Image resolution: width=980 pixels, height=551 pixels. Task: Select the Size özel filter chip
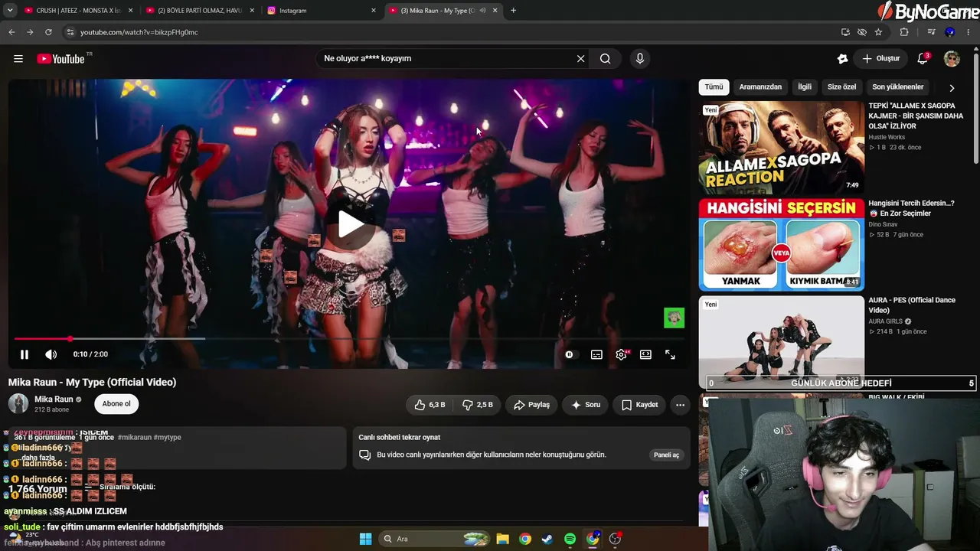(x=841, y=87)
